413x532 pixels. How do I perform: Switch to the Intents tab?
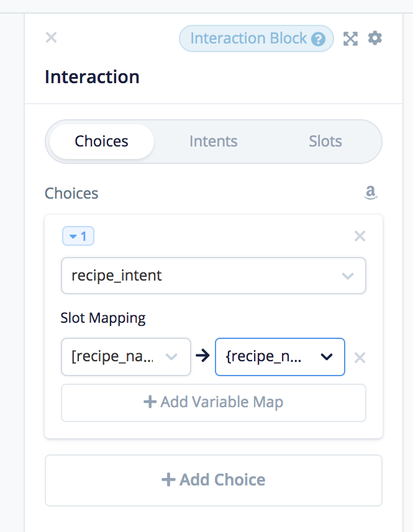click(213, 142)
